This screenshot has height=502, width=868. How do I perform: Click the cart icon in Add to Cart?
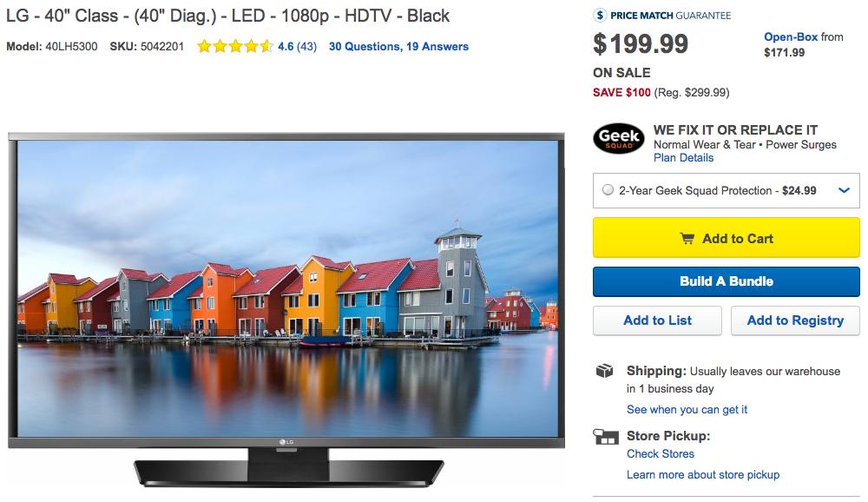(x=687, y=239)
